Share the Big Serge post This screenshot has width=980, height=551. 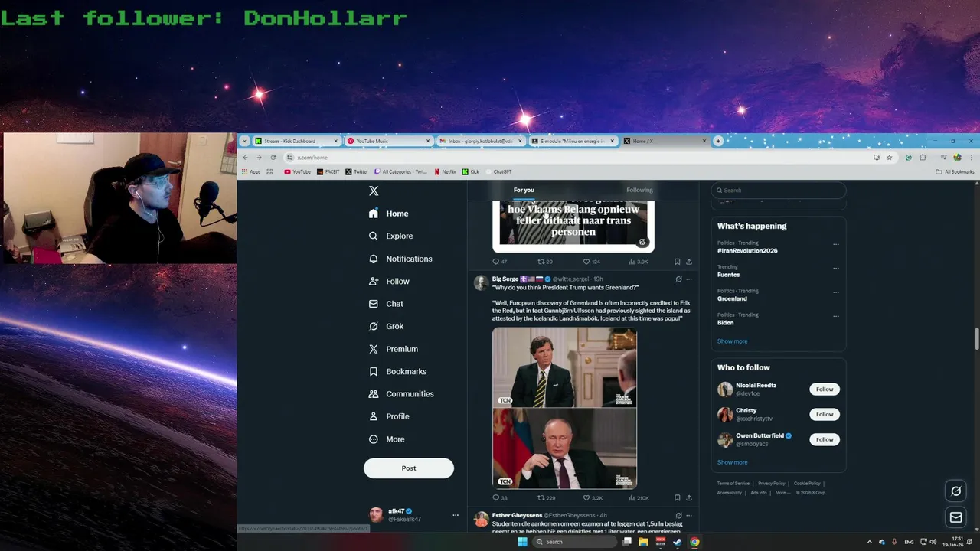point(689,498)
